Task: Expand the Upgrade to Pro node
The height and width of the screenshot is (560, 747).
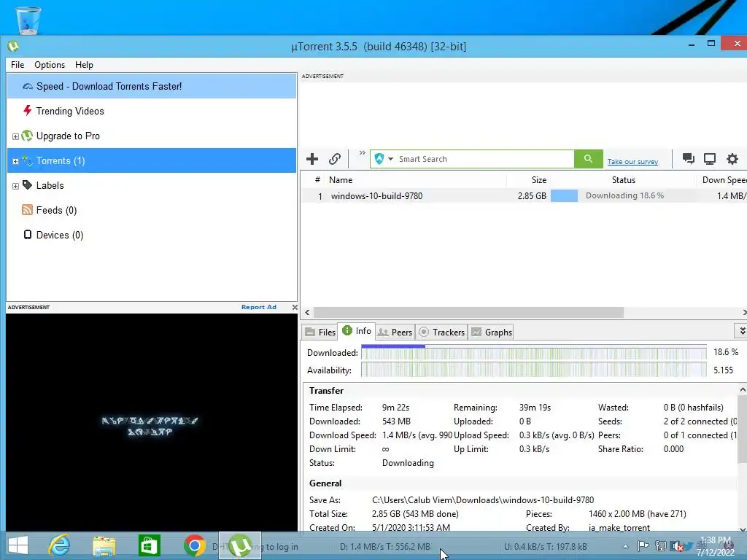Action: (15, 136)
